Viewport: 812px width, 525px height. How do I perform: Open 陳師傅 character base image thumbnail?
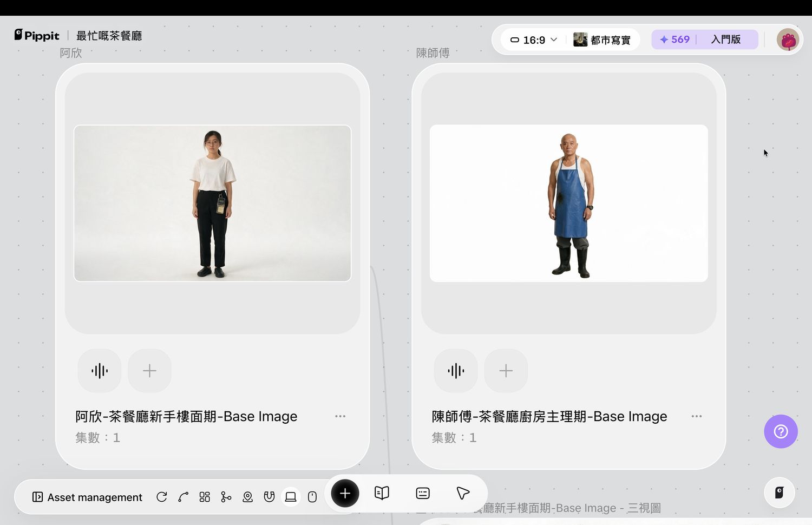tap(568, 203)
